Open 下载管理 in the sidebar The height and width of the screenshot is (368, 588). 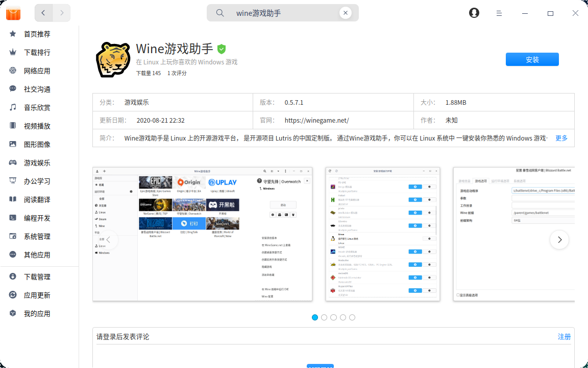pyautogui.click(x=37, y=277)
